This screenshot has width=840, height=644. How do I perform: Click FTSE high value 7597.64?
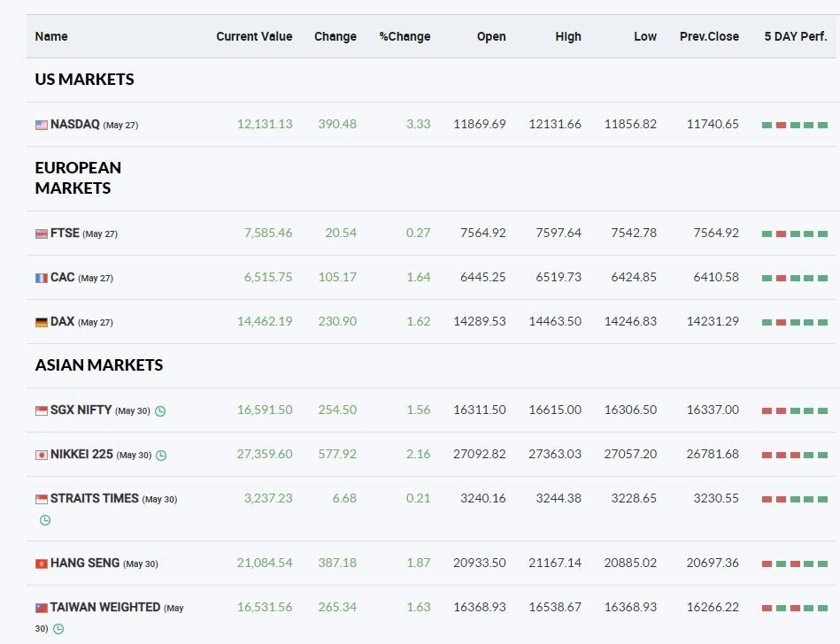[x=559, y=233]
